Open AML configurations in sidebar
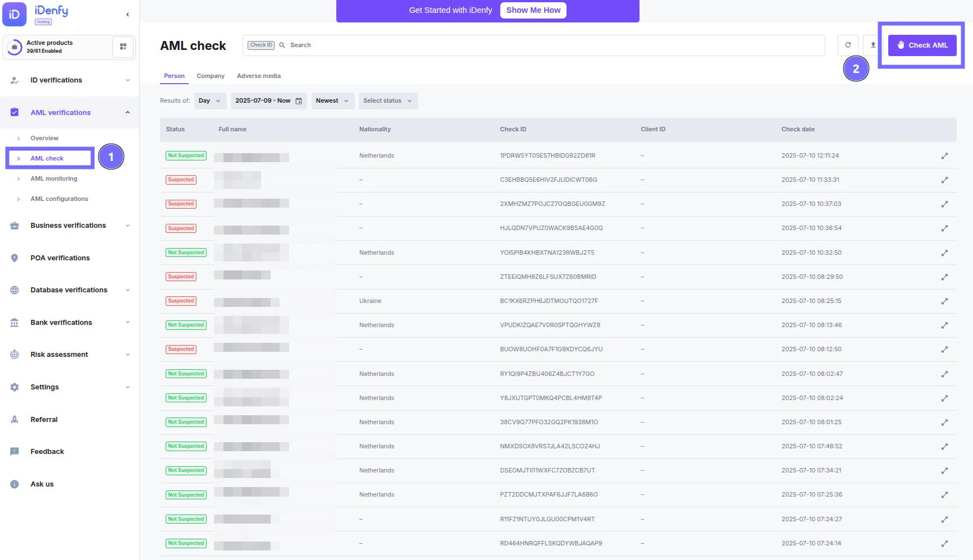The image size is (973, 560). tap(60, 199)
